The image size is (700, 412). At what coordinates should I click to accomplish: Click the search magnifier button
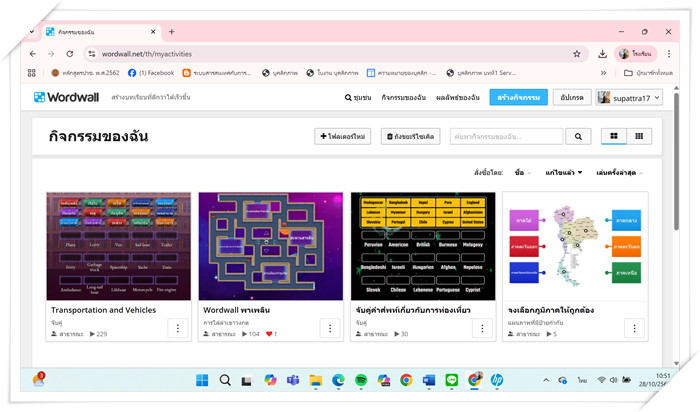578,136
